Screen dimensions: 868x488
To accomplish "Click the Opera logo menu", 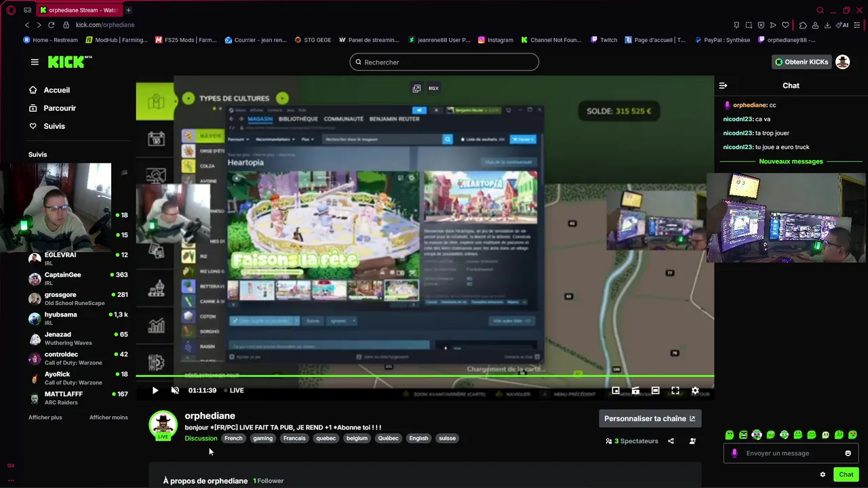I will 11,10.
